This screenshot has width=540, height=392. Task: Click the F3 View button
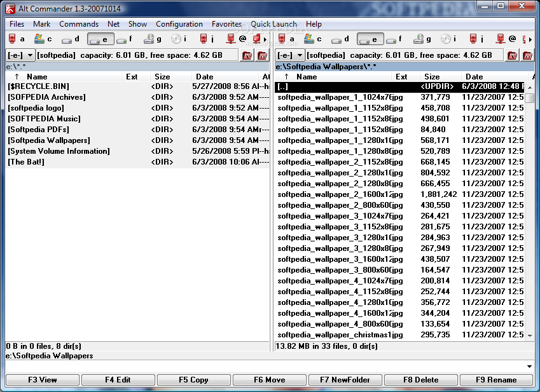(x=43, y=380)
